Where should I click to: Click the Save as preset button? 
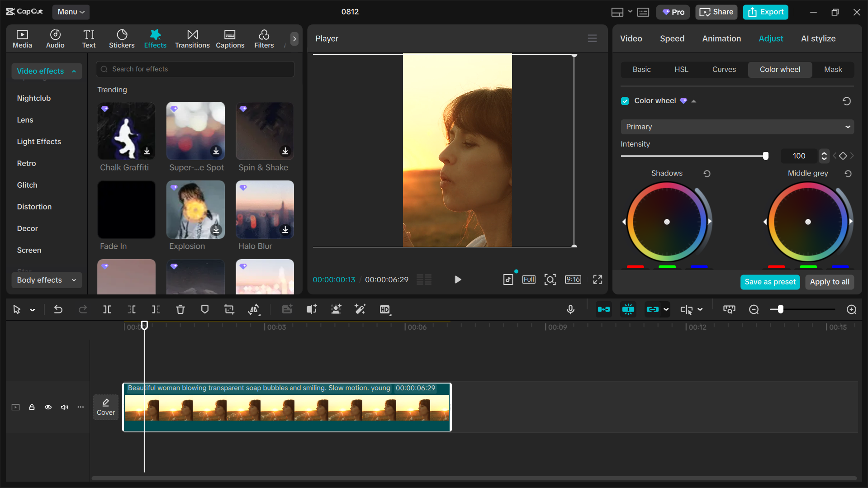click(x=770, y=282)
